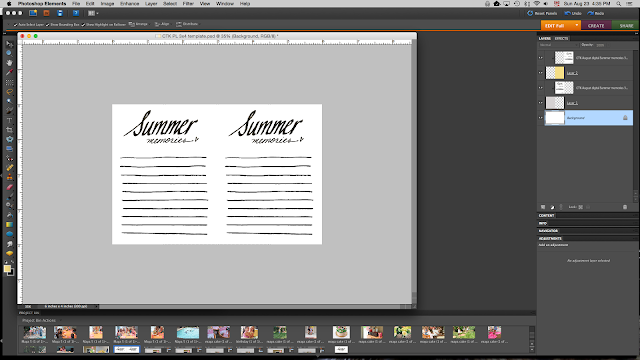Image resolution: width=640 pixels, height=360 pixels.
Task: Select the Rectangular Marquee tool
Action: pos(9,82)
